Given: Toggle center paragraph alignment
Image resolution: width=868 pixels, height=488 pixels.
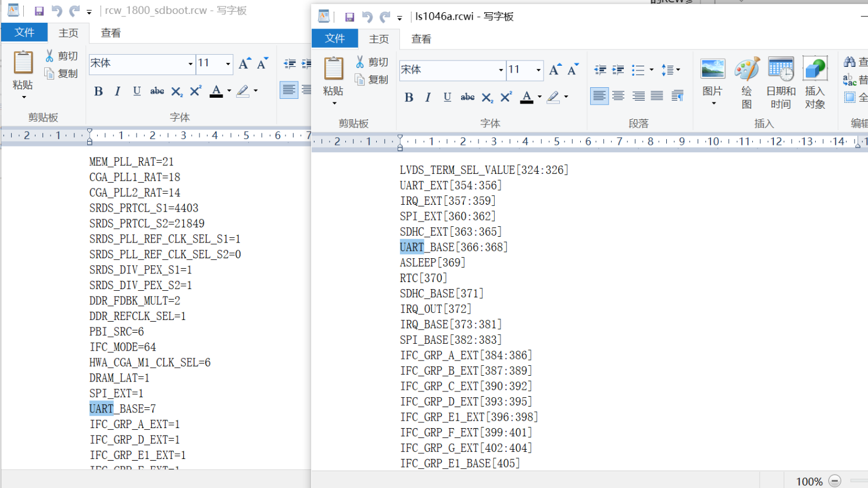Looking at the screenshot, I should pos(618,95).
